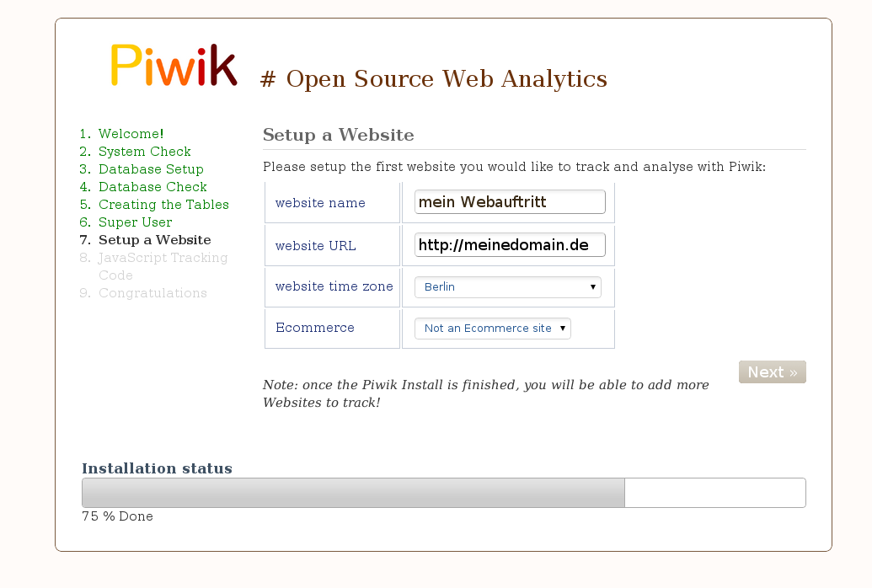The height and width of the screenshot is (588, 872).
Task: Click the Congratulations step
Action: [x=152, y=293]
